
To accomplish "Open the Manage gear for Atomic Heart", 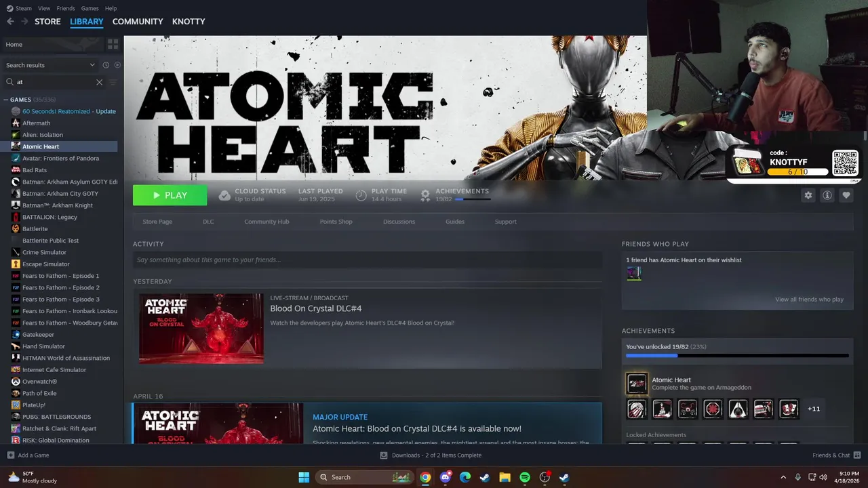I will coord(808,195).
